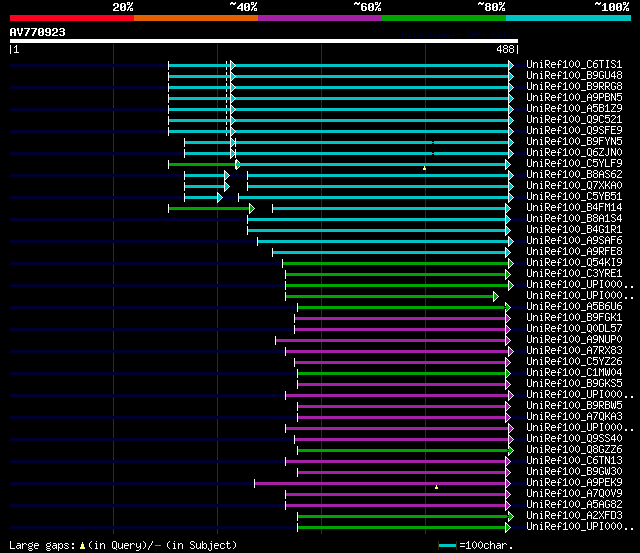Click the orange ~40% identity legend segment
This screenshot has height=553, width=640.
pyautogui.click(x=196, y=18)
